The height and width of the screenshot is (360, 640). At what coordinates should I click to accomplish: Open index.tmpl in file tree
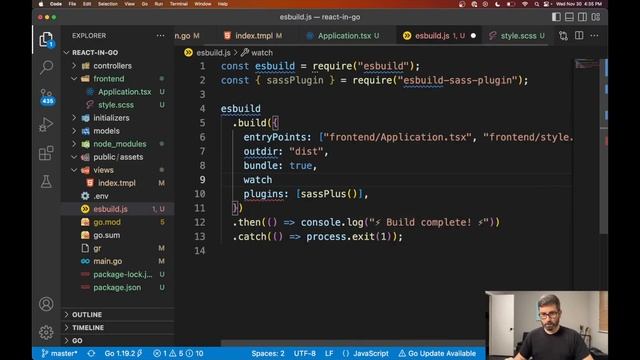point(116,183)
